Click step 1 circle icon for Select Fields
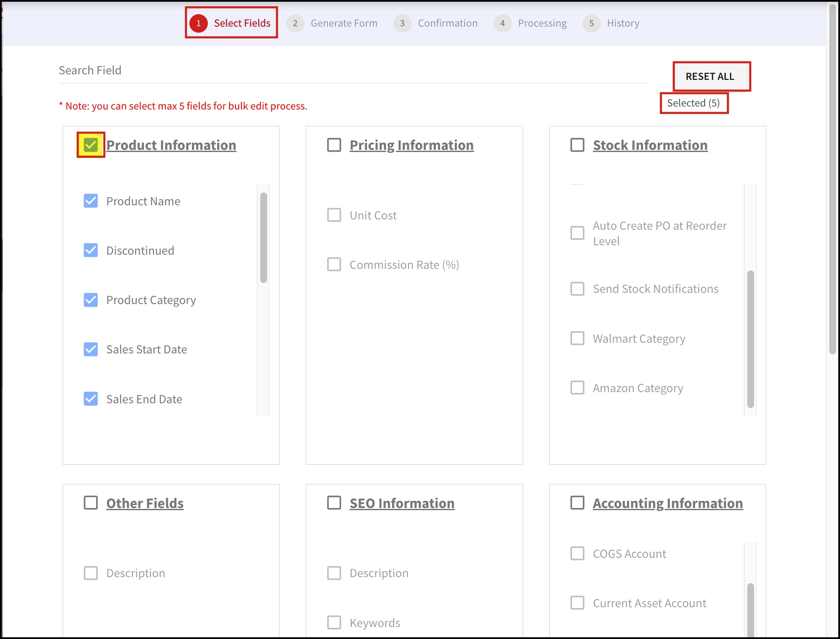The width and height of the screenshot is (840, 639). pos(198,23)
